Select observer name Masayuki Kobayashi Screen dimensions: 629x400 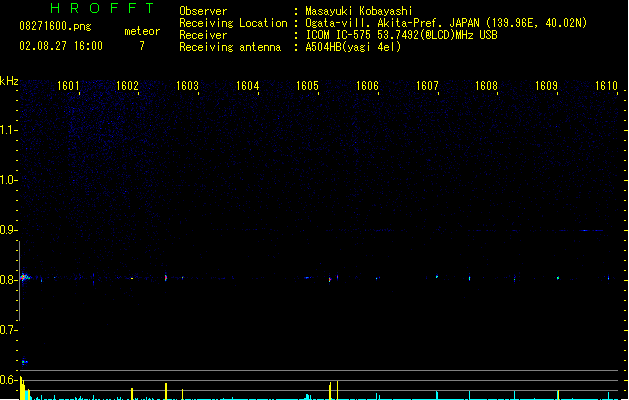pos(359,11)
